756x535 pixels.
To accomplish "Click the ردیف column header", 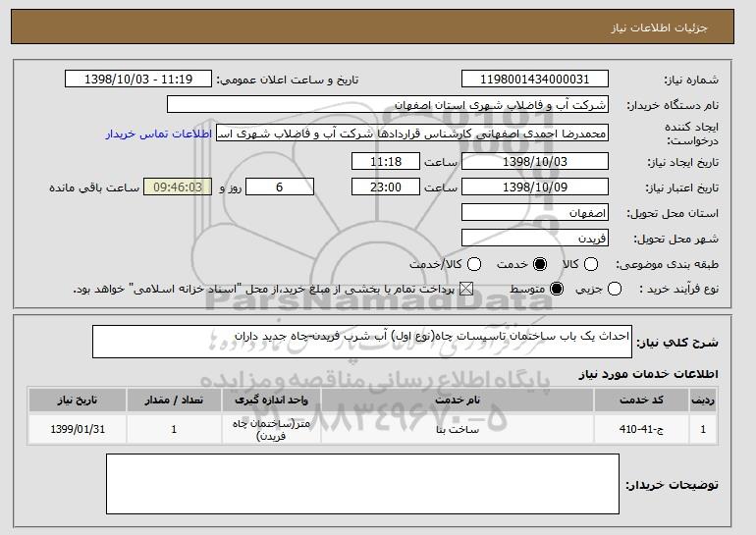I will (x=703, y=401).
